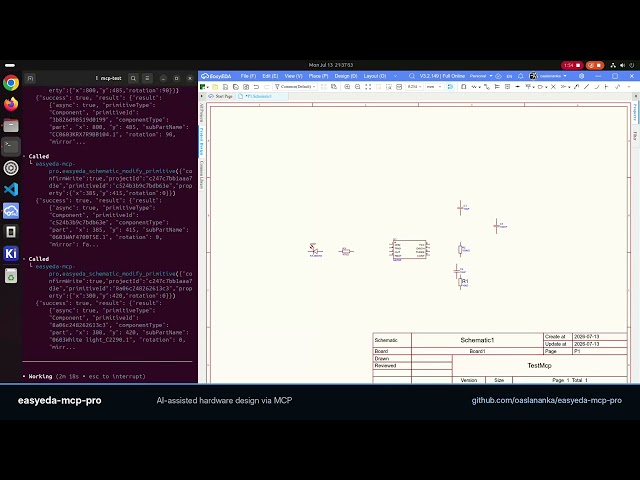Click the Zoom Out magnifier icon

coord(358,87)
